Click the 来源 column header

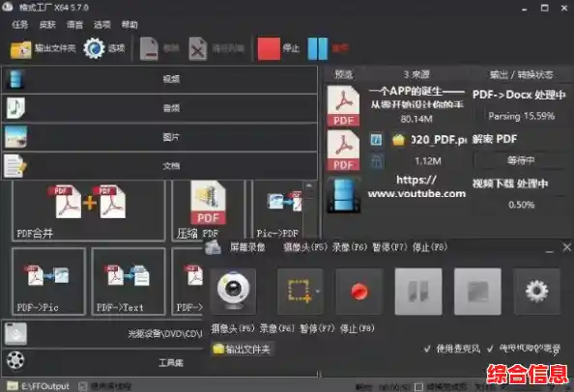[416, 74]
